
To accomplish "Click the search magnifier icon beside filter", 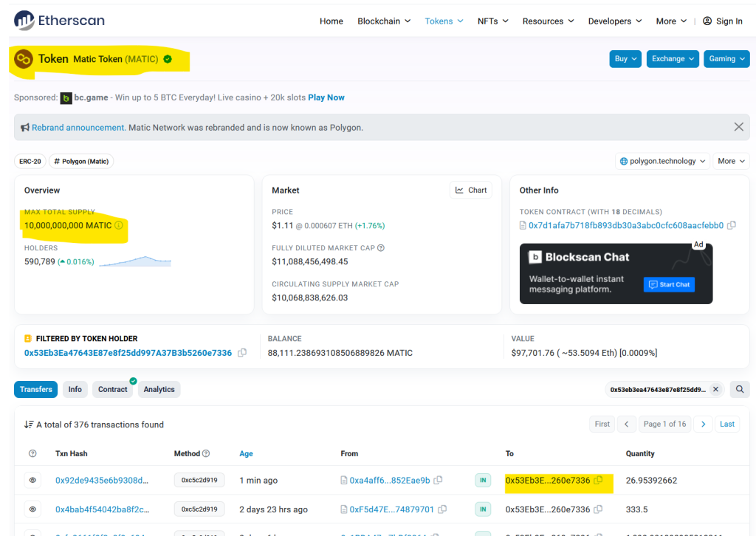I will click(739, 389).
